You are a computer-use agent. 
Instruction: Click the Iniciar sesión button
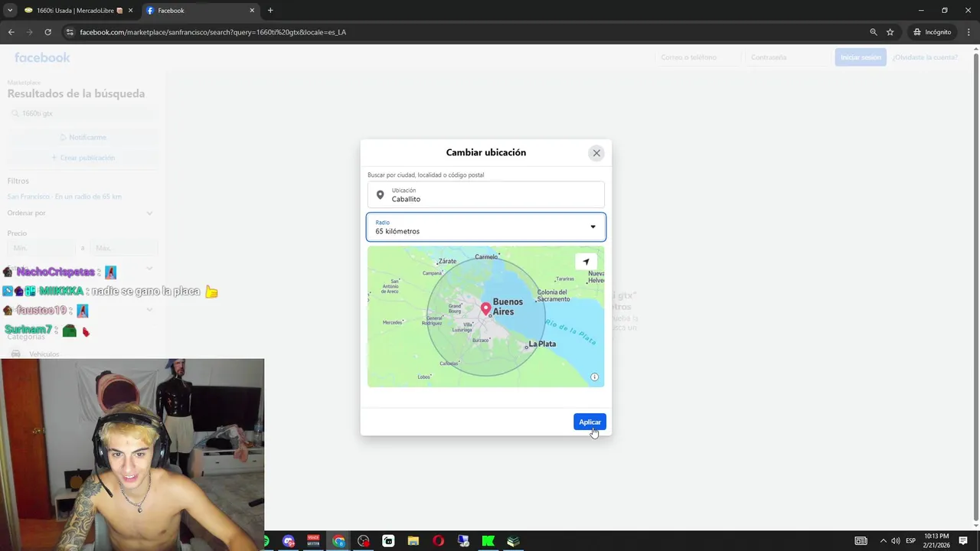[861, 57]
